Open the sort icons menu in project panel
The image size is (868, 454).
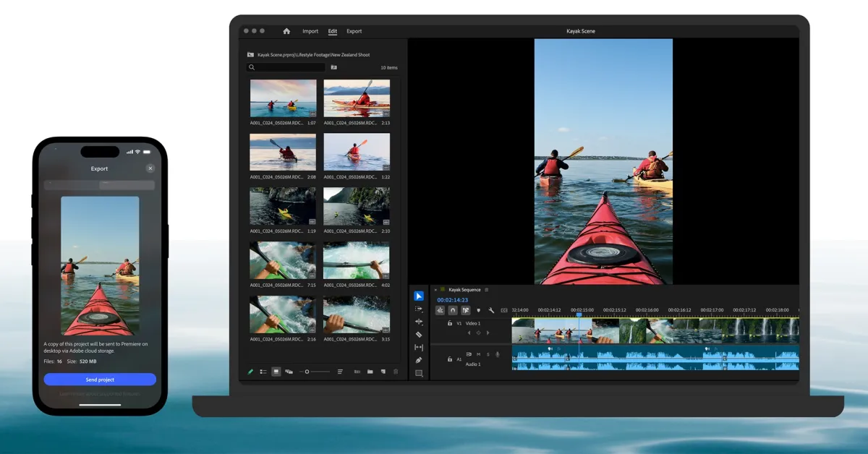coord(340,372)
